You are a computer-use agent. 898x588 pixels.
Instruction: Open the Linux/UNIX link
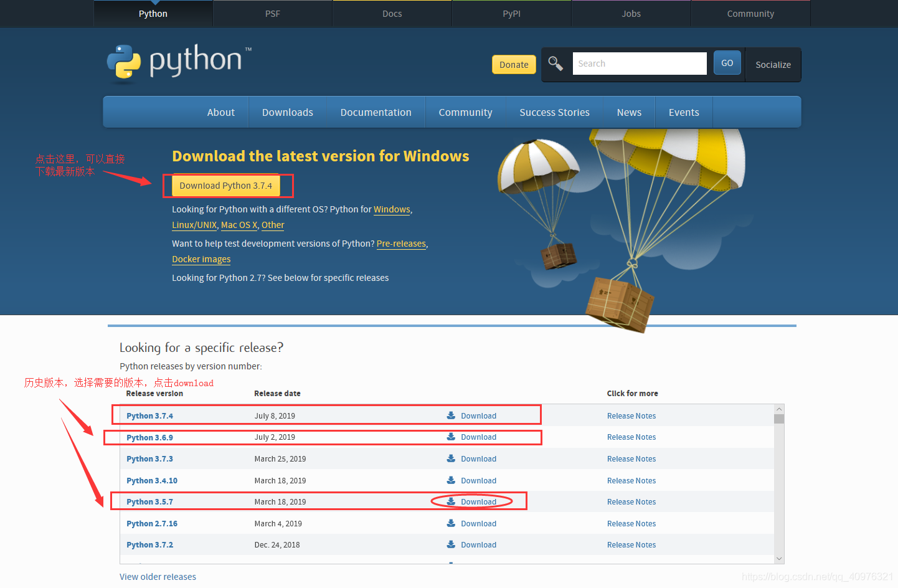tap(194, 225)
